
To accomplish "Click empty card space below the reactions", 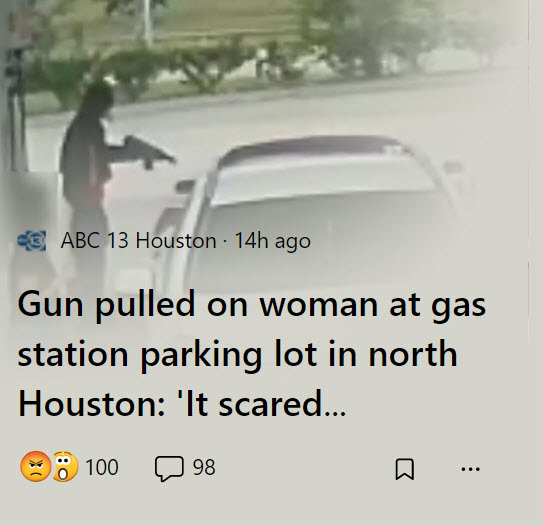I will (x=263, y=506).
